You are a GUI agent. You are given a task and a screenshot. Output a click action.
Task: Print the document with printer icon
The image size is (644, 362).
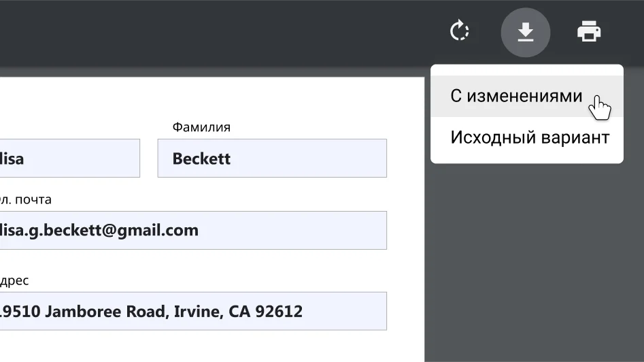coord(589,31)
